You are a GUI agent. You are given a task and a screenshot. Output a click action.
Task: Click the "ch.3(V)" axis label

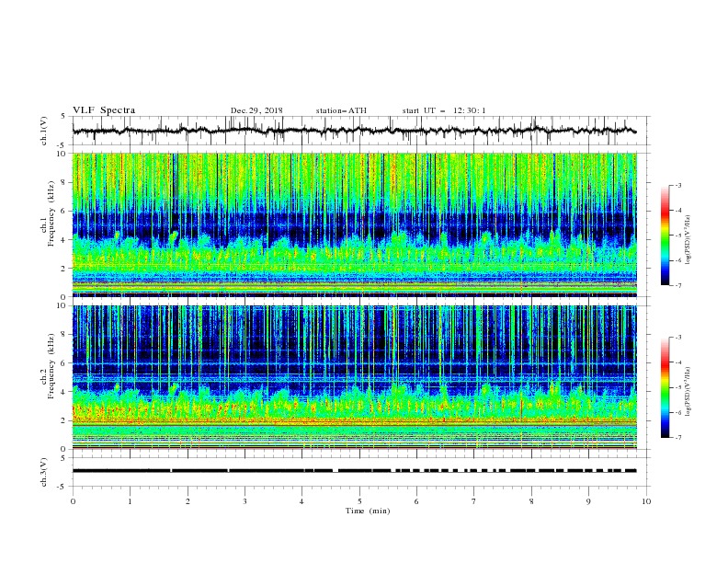pyautogui.click(x=44, y=472)
